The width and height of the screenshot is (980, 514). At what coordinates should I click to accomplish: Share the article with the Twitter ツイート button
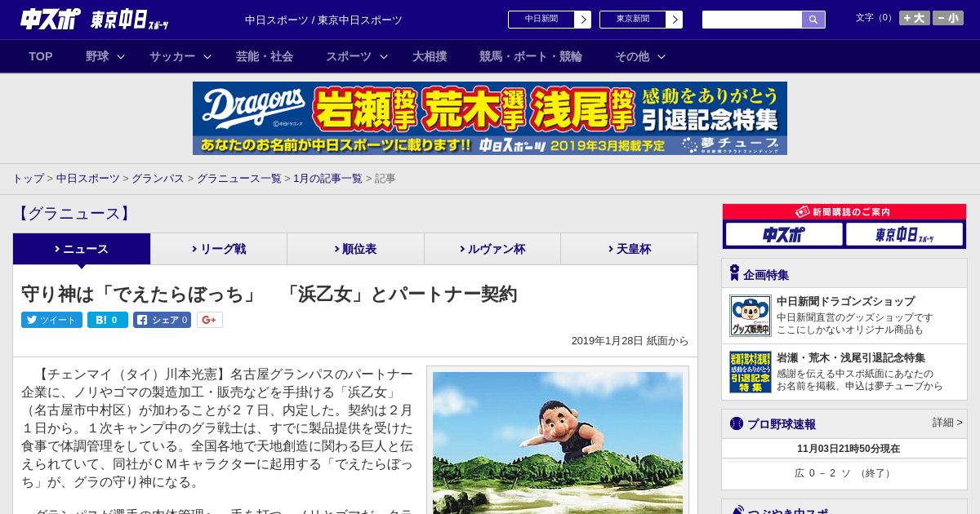(51, 320)
